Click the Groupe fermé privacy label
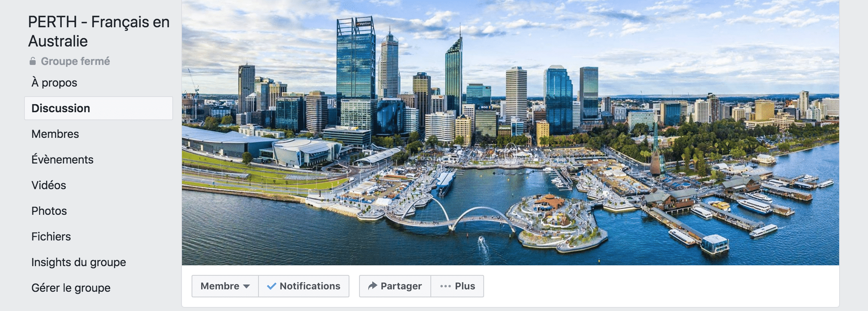The image size is (868, 311). point(75,61)
